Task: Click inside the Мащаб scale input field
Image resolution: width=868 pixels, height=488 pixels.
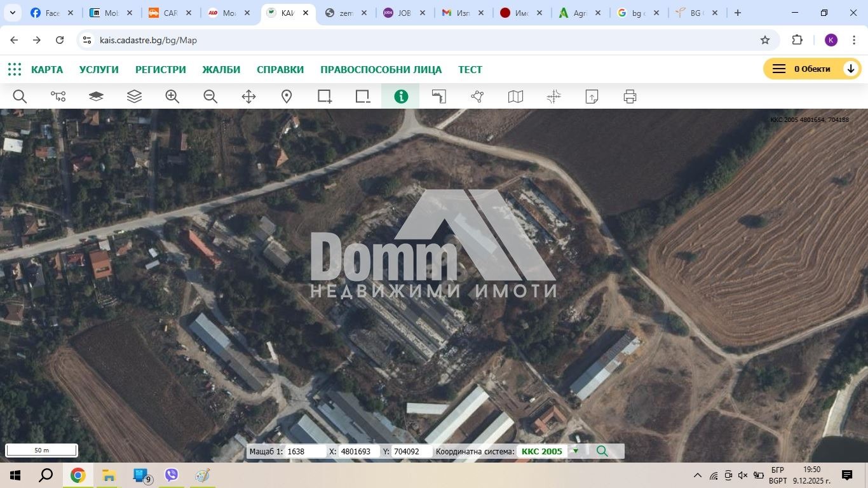Action: (x=305, y=451)
